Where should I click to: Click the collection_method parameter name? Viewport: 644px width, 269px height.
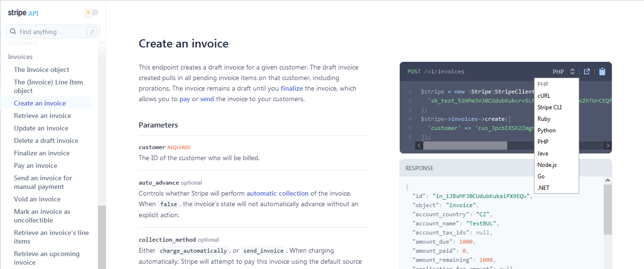(167, 240)
